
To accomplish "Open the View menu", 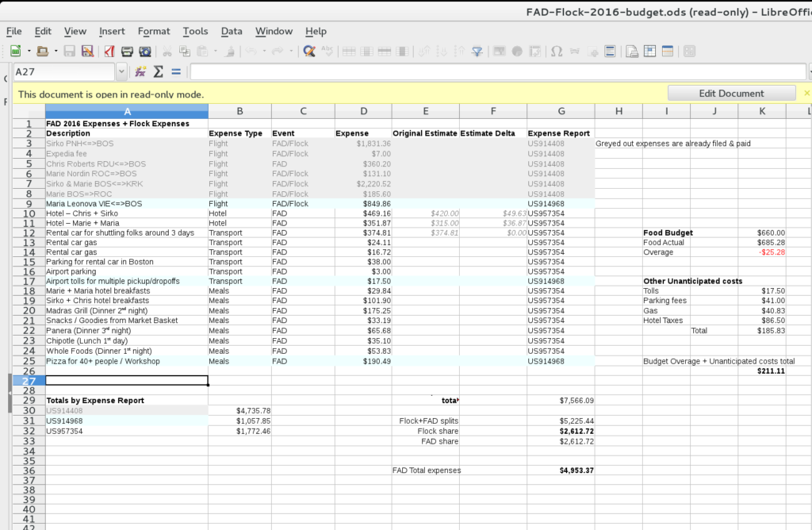I will pos(75,31).
